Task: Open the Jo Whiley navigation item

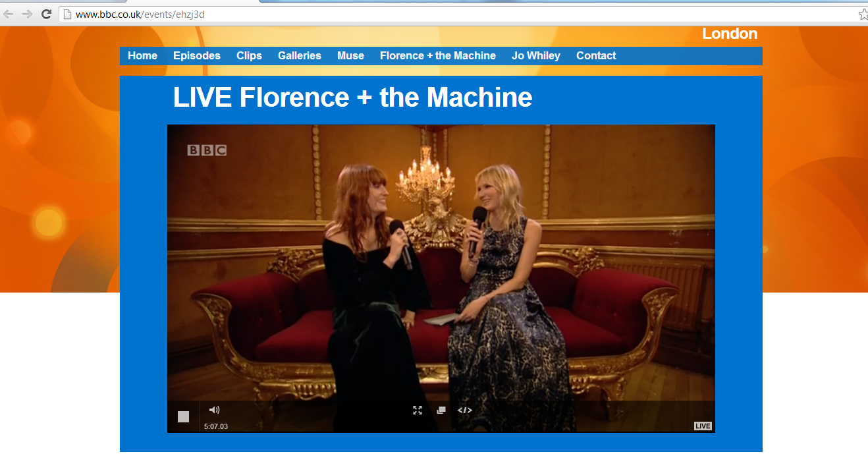Action: (x=536, y=56)
